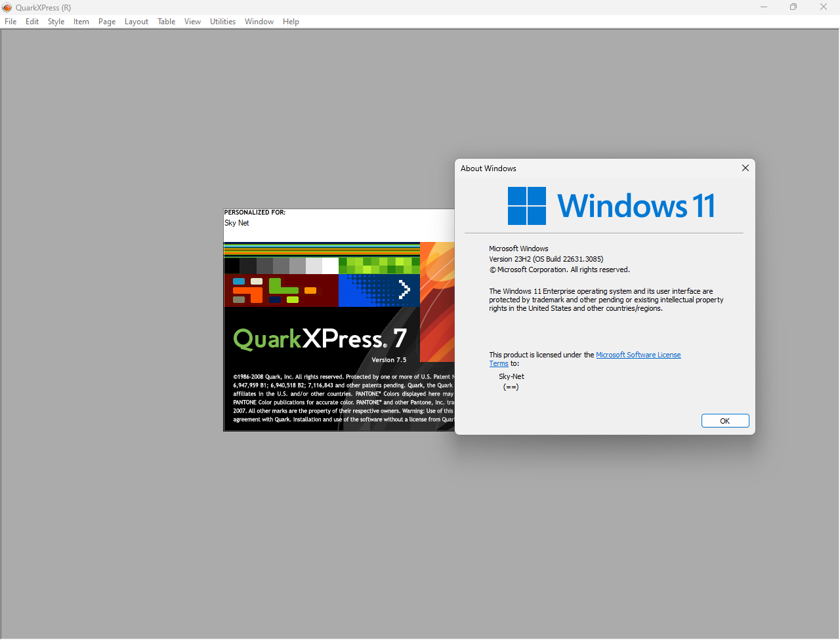Open the Help menu
Image resolution: width=840 pixels, height=640 pixels.
coord(291,22)
